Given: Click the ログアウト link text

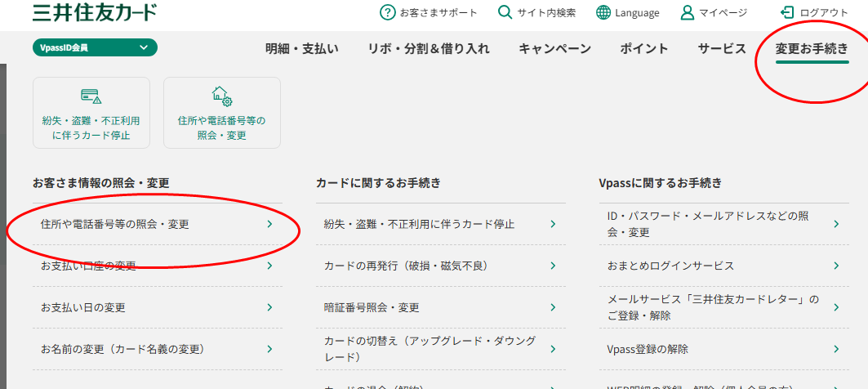Looking at the screenshot, I should (824, 13).
